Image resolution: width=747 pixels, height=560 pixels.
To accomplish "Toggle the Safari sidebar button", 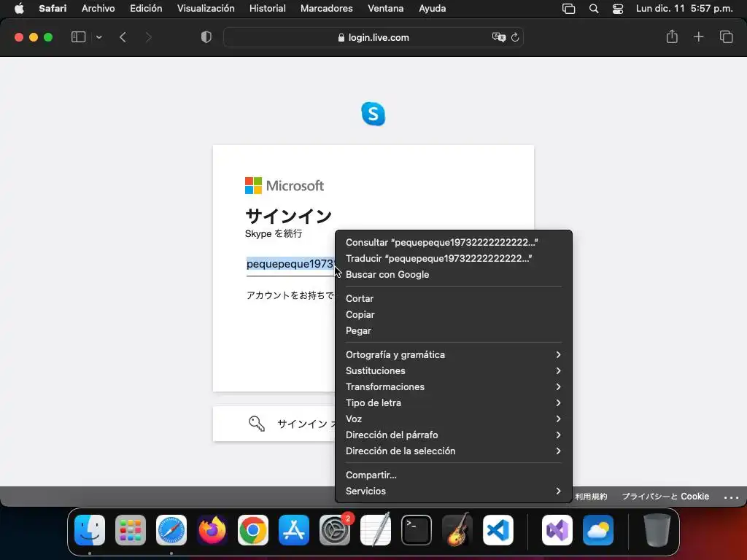I will point(78,37).
